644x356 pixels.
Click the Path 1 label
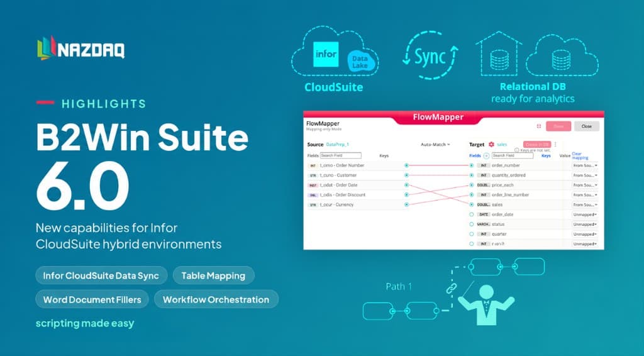[399, 287]
